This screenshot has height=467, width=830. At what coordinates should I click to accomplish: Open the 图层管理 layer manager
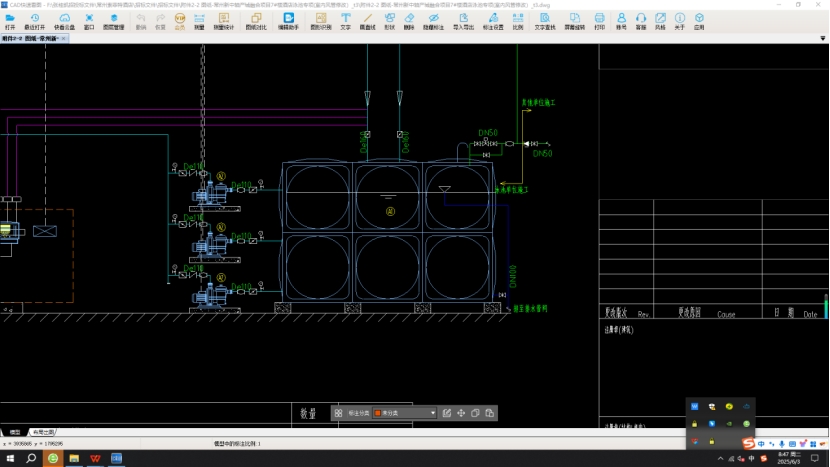(114, 21)
